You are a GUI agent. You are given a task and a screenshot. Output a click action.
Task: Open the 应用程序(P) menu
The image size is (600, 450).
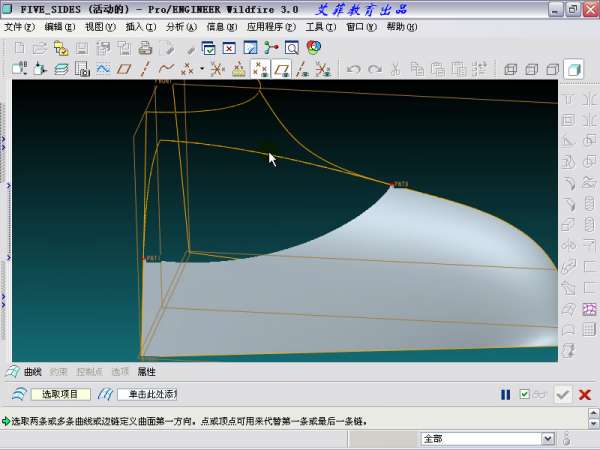(x=271, y=27)
